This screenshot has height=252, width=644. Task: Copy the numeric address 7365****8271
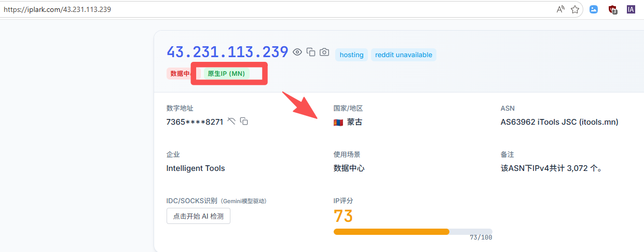(244, 122)
